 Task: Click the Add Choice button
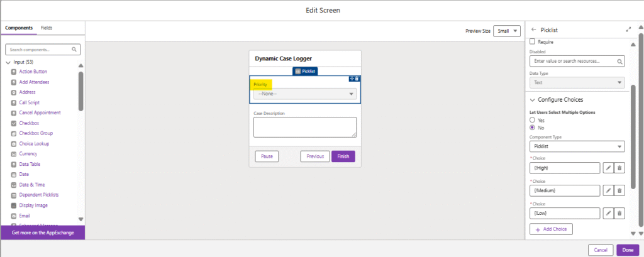click(x=551, y=229)
